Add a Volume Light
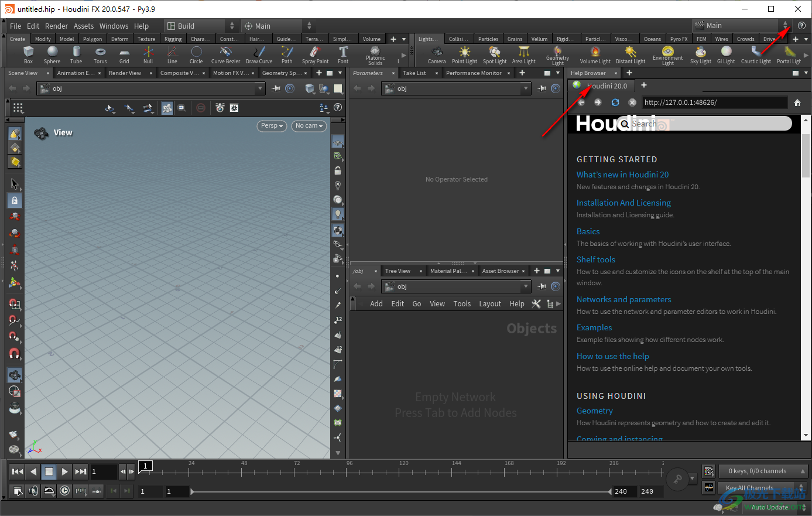 pyautogui.click(x=595, y=55)
